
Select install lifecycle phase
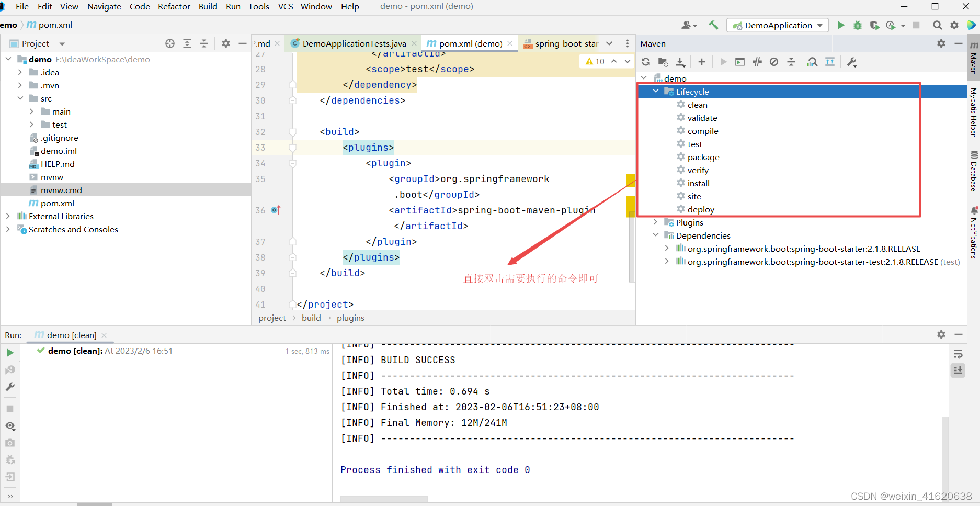[x=698, y=183]
